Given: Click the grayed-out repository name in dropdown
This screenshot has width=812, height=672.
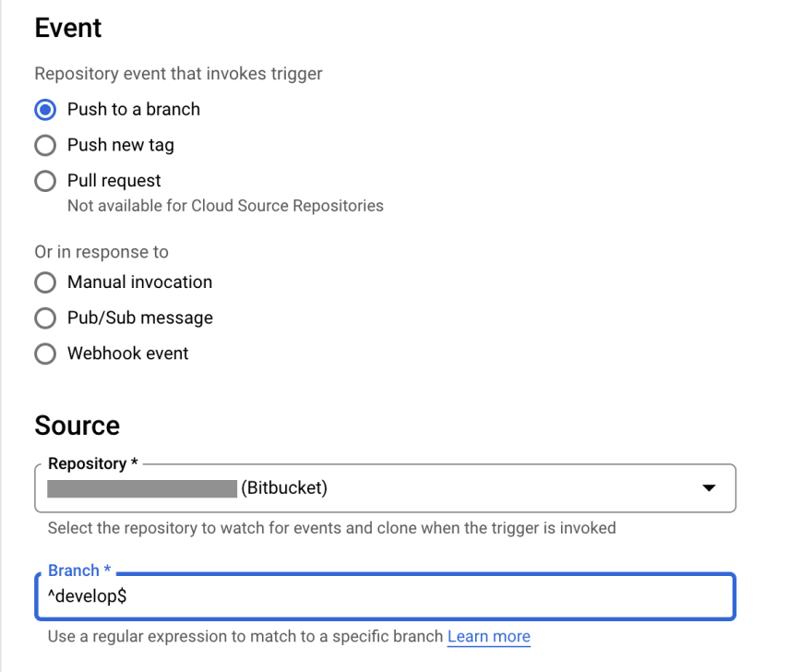Looking at the screenshot, I should [142, 488].
